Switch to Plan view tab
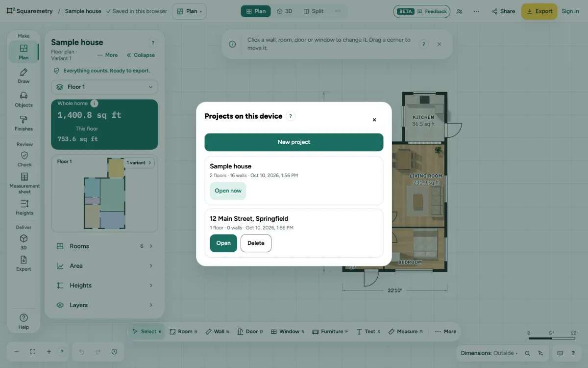 [256, 11]
